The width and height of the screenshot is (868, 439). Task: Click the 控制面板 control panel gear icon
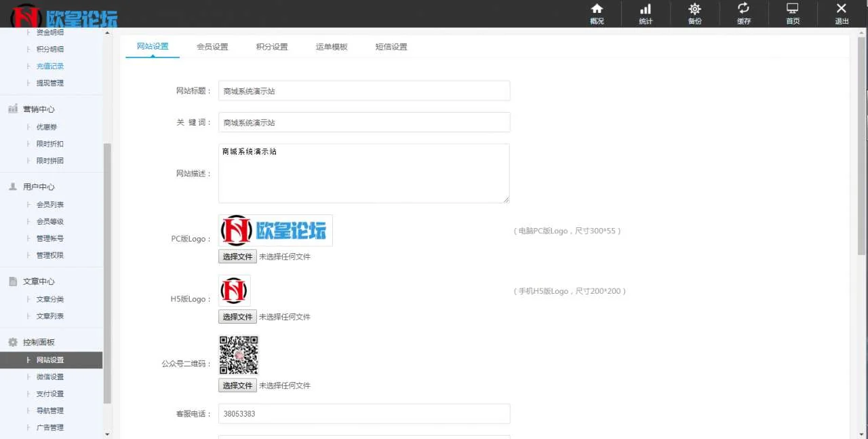(12, 343)
